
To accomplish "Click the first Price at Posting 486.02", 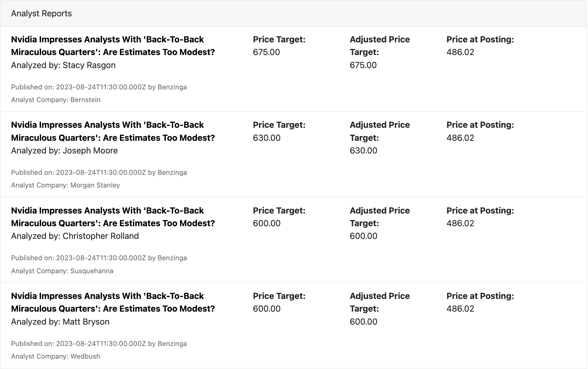I will [x=460, y=52].
